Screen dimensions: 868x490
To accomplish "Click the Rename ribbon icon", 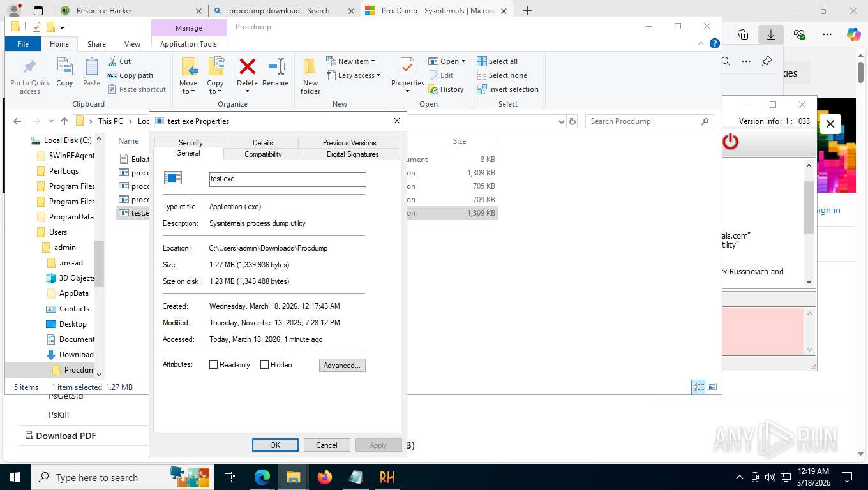I will (275, 66).
